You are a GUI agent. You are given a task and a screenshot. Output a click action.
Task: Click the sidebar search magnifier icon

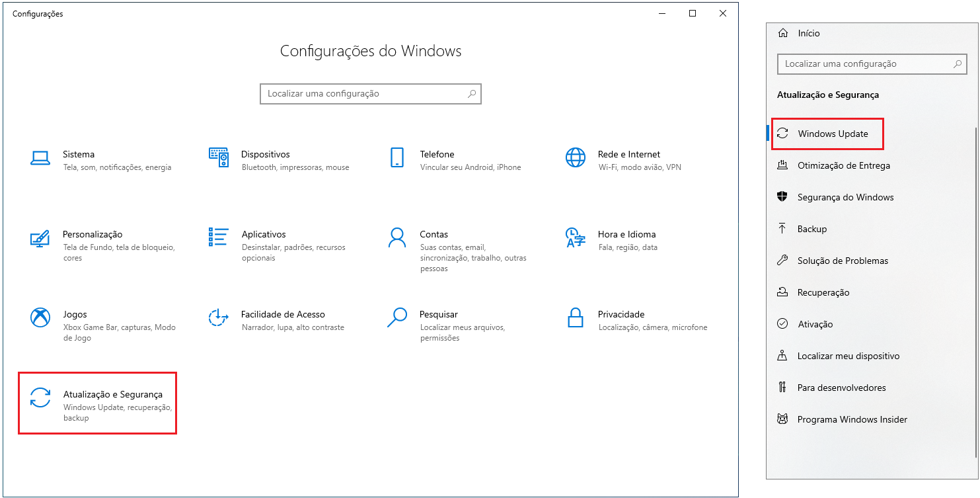pyautogui.click(x=958, y=64)
